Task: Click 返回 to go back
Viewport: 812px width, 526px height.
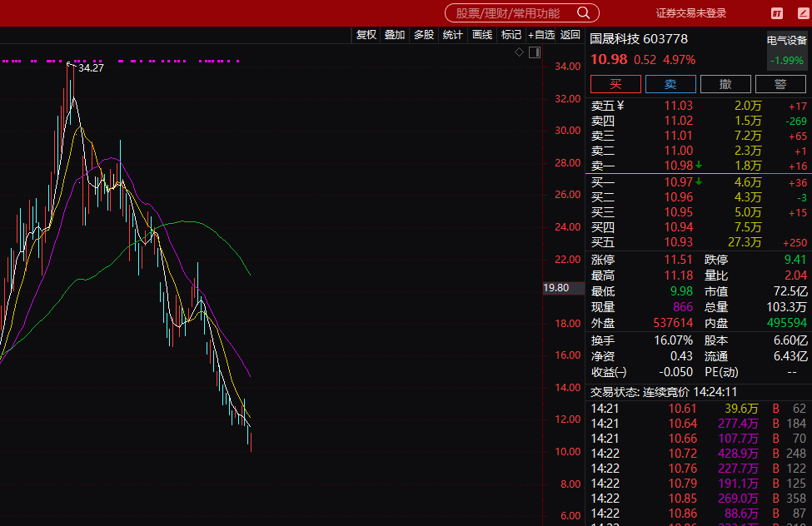Action: click(570, 35)
